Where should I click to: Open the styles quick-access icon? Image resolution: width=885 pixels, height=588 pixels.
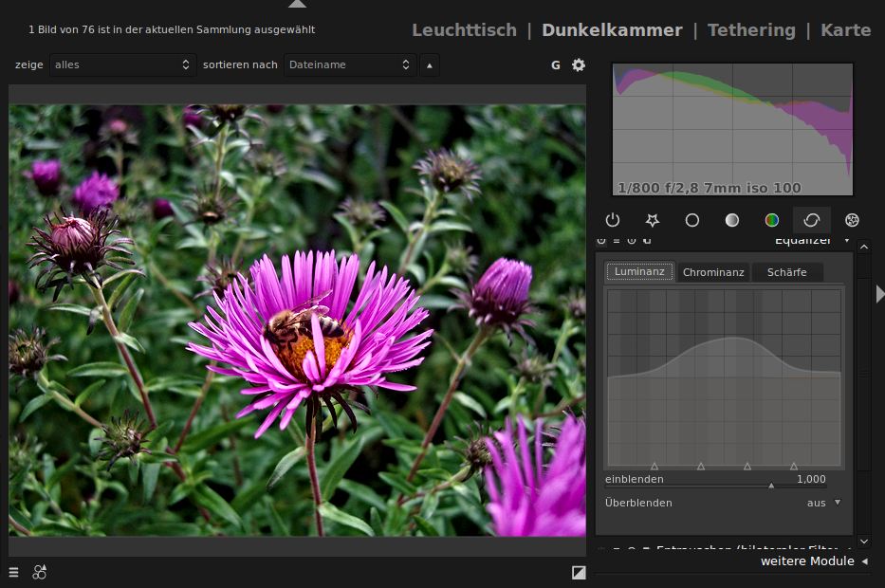point(40,572)
